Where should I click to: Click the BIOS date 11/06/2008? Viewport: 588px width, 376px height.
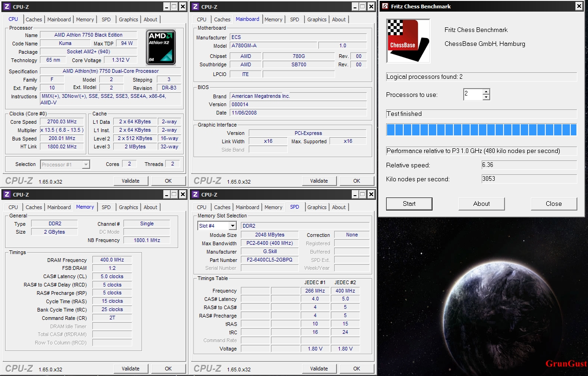[x=298, y=113]
